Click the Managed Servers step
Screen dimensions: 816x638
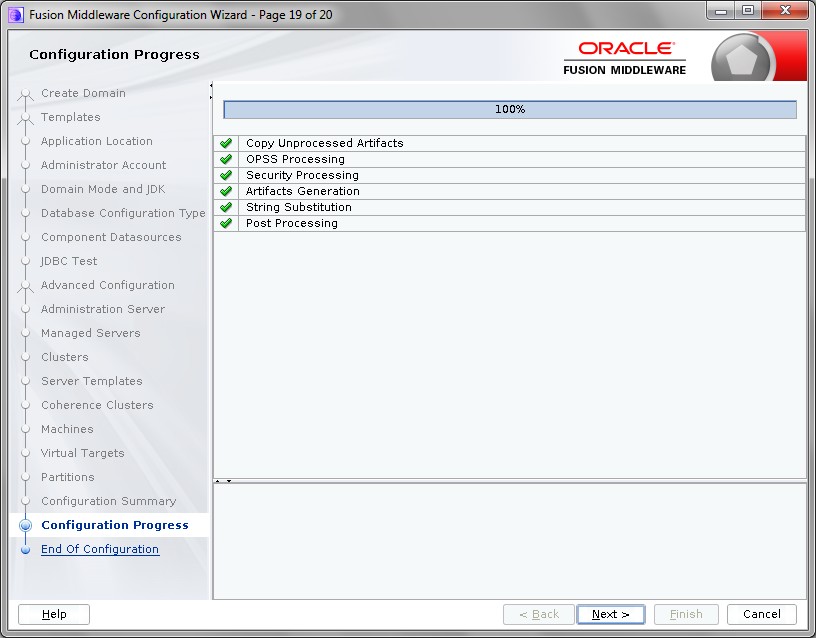click(x=91, y=333)
